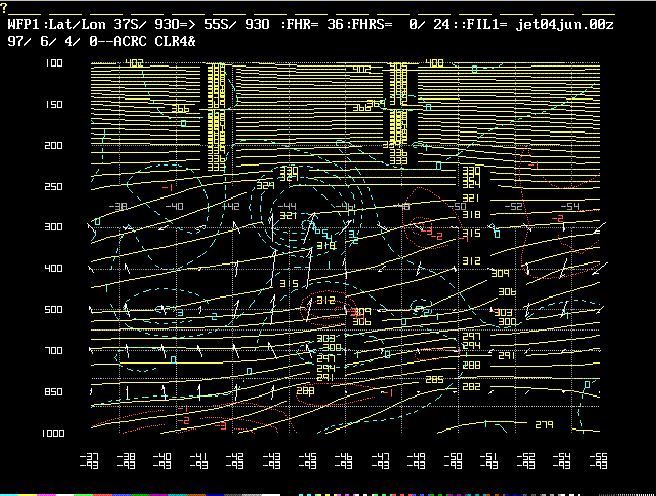Image resolution: width=656 pixels, height=496 pixels.
Task: Click the 300 pressure level label
Action: 54,227
